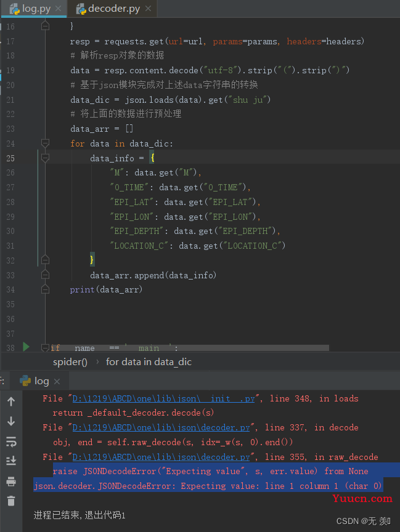Screen dimensions: 400x532
Task: Collapse the code block at line 16
Action: point(45,26)
